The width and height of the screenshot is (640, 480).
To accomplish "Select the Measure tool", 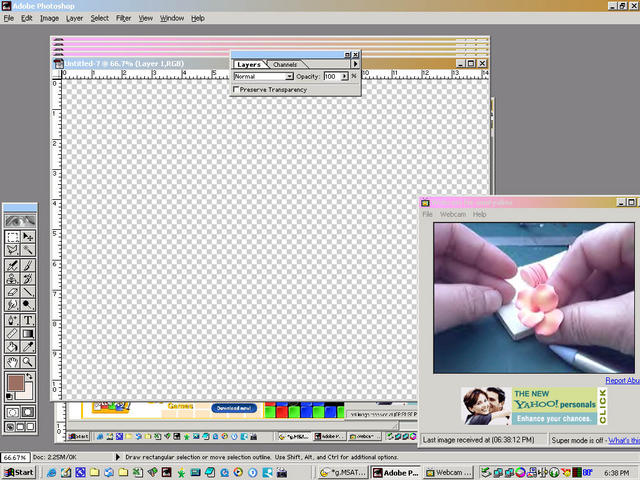I will click(x=12, y=333).
